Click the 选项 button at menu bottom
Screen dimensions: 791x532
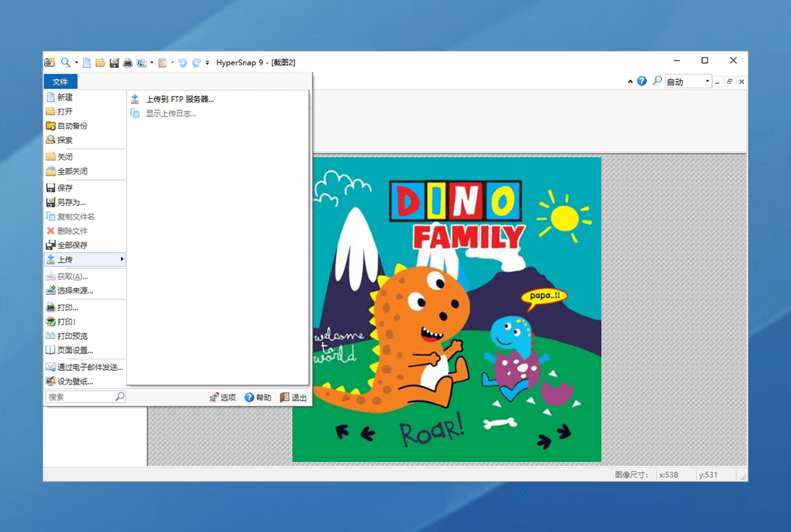[223, 397]
